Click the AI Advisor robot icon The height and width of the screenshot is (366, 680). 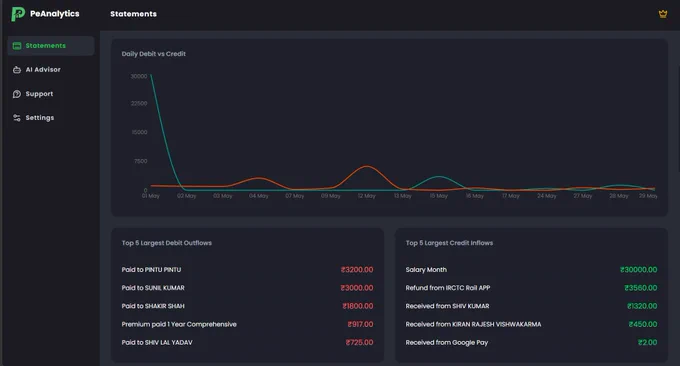click(17, 70)
